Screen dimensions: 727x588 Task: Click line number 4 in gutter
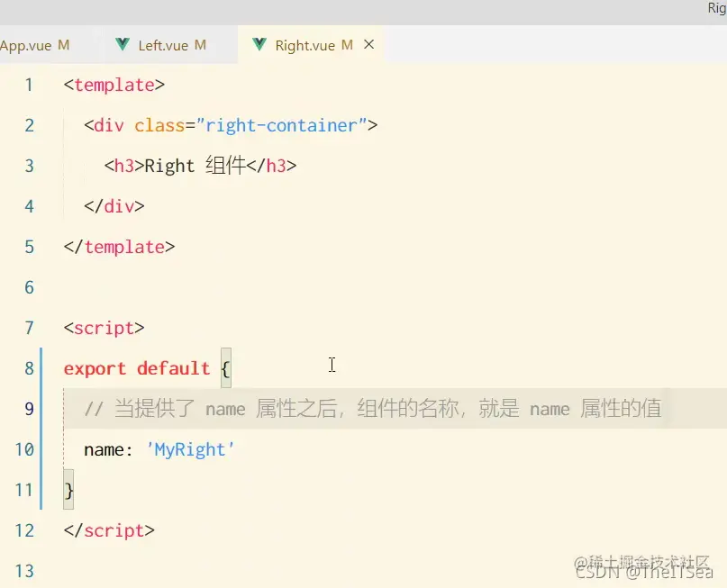tap(29, 206)
